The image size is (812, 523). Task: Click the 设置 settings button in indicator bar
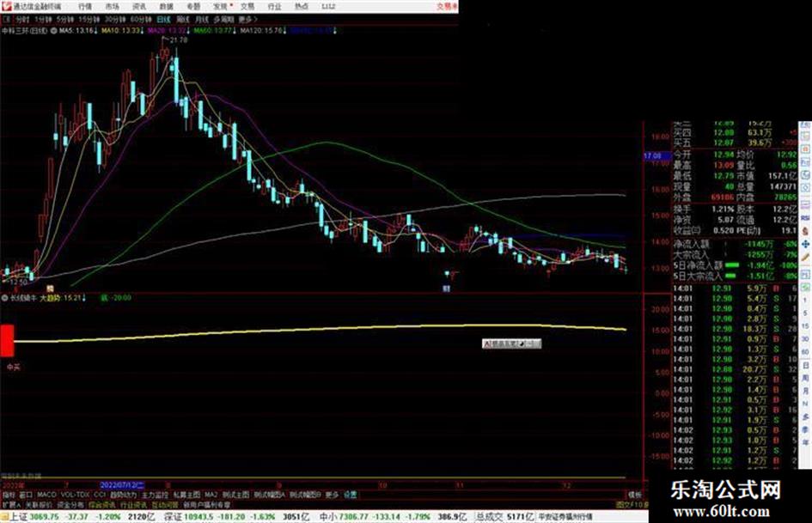pos(351,495)
